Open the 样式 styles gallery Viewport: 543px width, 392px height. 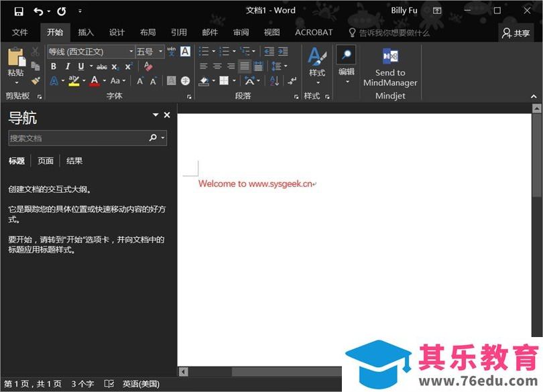point(317,66)
